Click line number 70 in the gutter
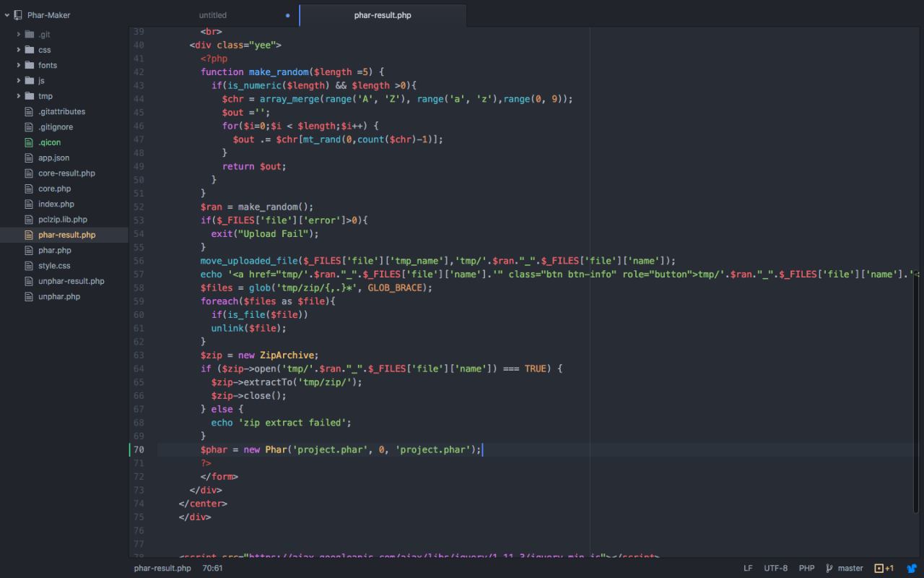 pos(139,449)
